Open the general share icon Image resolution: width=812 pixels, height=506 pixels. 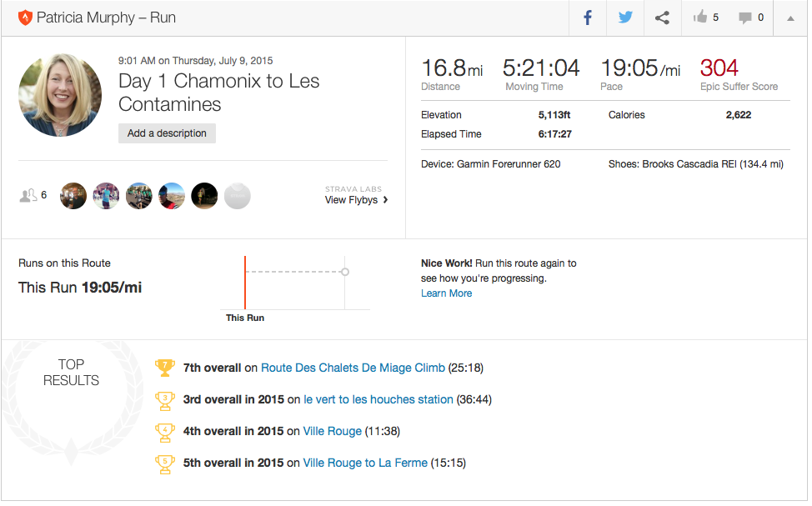662,18
